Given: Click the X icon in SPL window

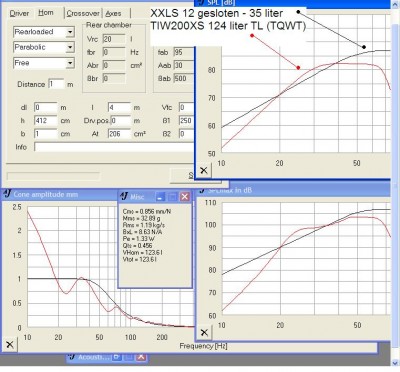Looking at the screenshot, I should pos(204,170).
